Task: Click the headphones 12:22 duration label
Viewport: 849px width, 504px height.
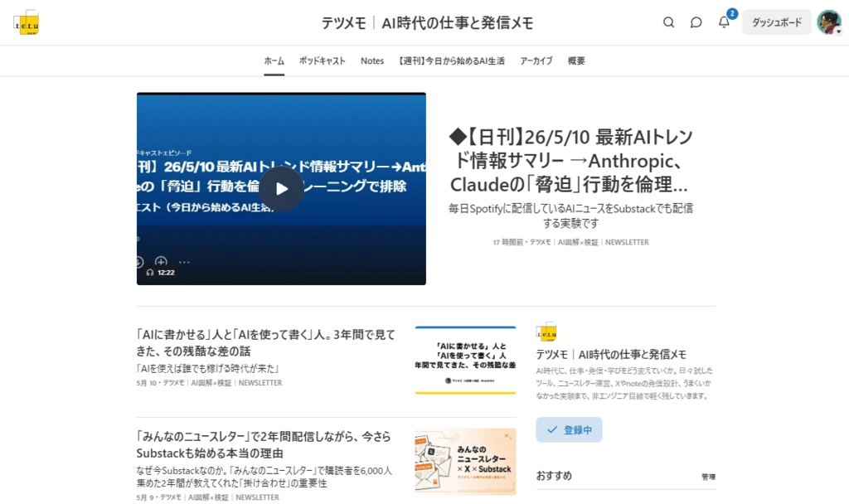Action: [x=160, y=272]
